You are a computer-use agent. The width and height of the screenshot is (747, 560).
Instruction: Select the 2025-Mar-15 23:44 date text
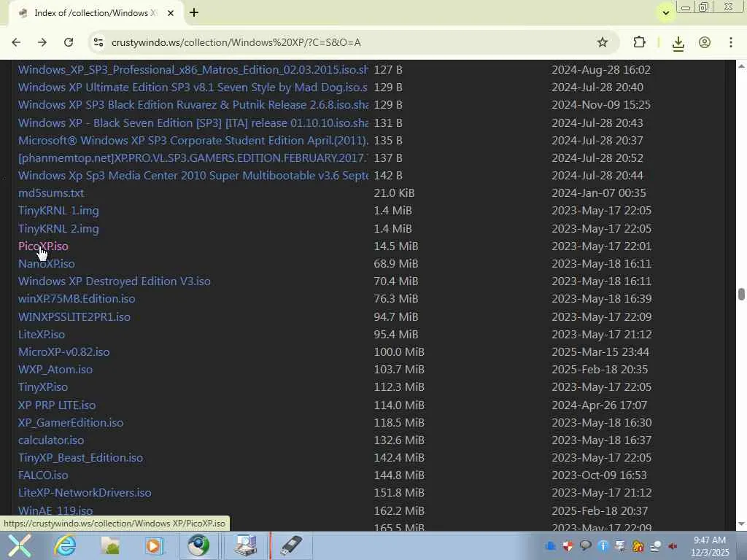(x=600, y=352)
